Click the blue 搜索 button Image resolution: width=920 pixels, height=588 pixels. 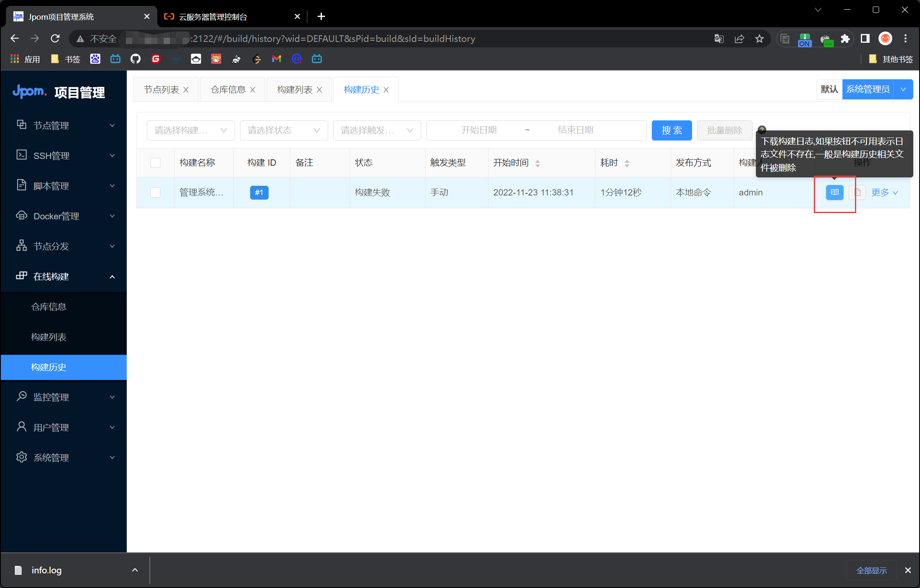click(x=672, y=130)
